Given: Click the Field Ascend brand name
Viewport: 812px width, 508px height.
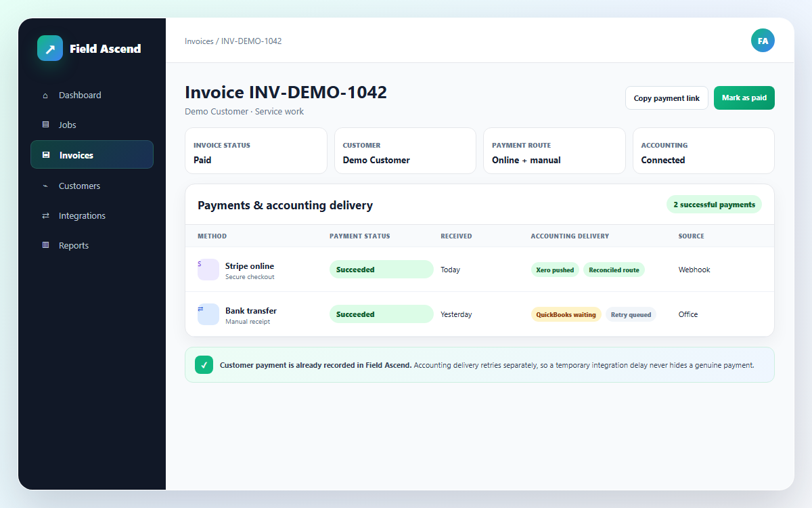Looking at the screenshot, I should (x=106, y=49).
